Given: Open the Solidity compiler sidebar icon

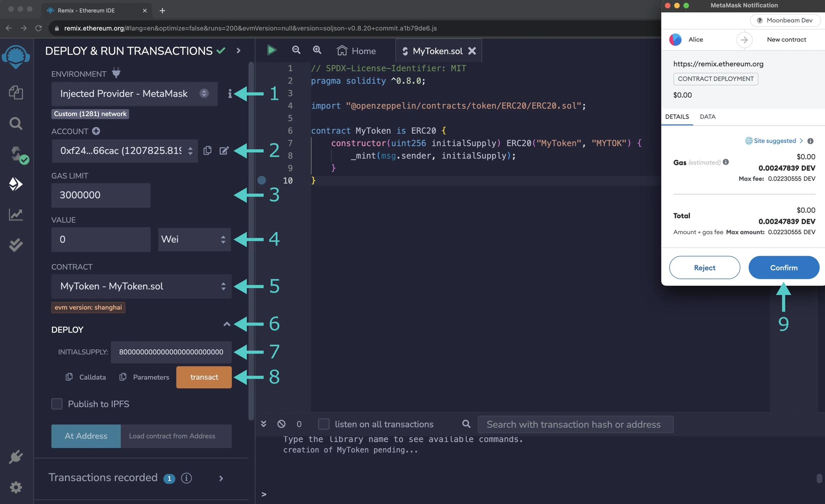Looking at the screenshot, I should 16,154.
